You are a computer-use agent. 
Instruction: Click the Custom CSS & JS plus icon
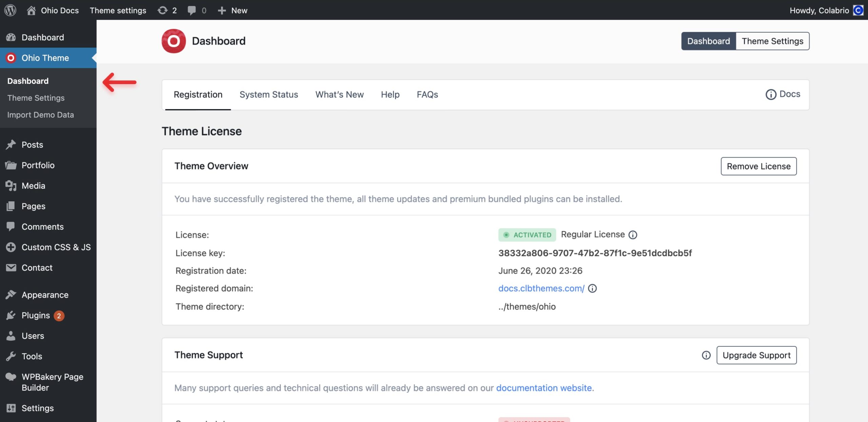tap(11, 247)
